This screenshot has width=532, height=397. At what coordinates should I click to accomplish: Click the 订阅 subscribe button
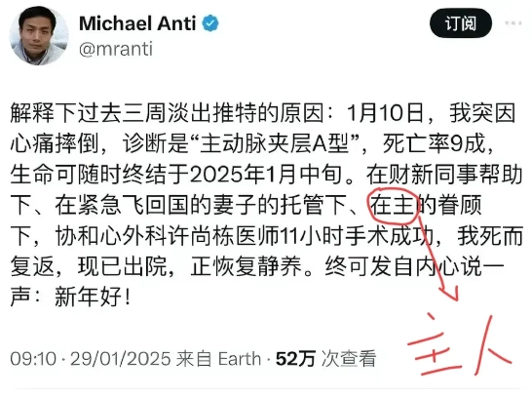coord(461,23)
